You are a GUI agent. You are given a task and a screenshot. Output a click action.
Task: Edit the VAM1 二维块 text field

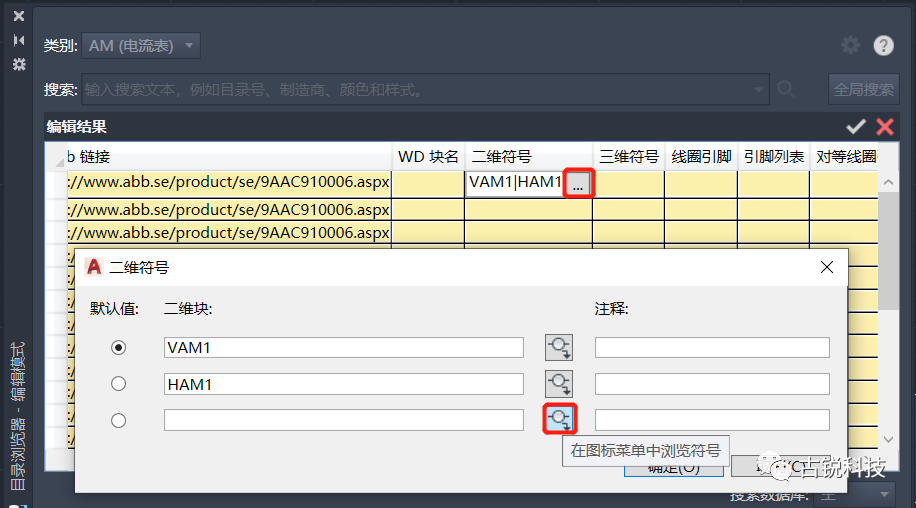click(344, 347)
